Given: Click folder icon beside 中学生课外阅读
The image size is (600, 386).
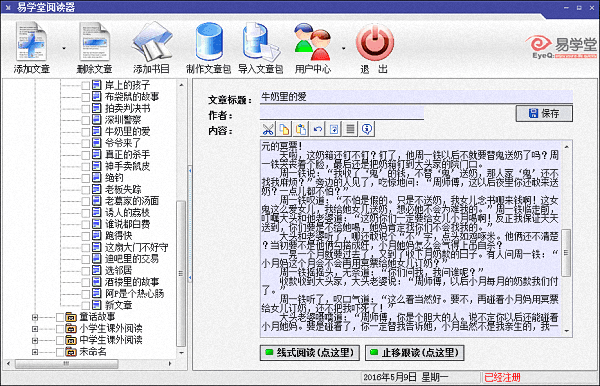Looking at the screenshot, I should 71,340.
